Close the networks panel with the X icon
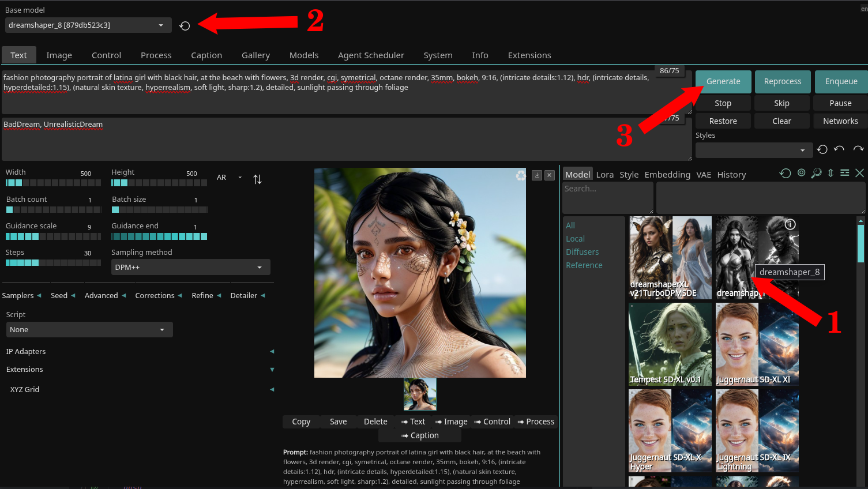868x489 pixels. (859, 172)
